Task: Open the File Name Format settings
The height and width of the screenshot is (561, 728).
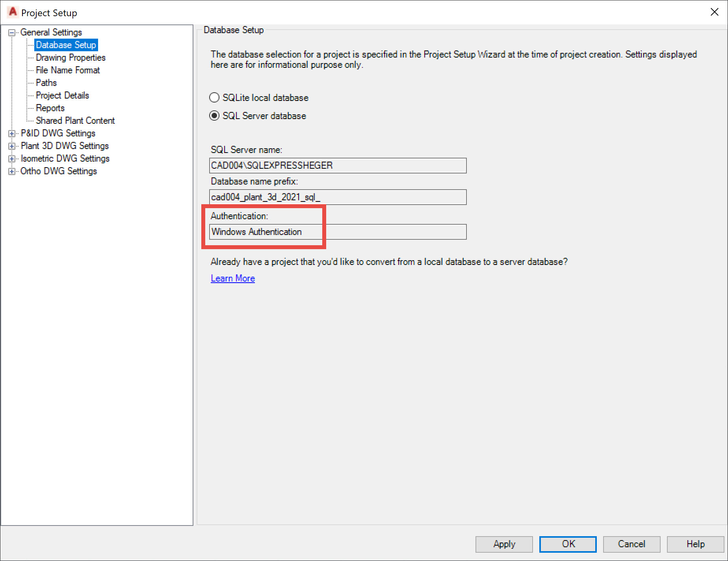Action: tap(67, 70)
